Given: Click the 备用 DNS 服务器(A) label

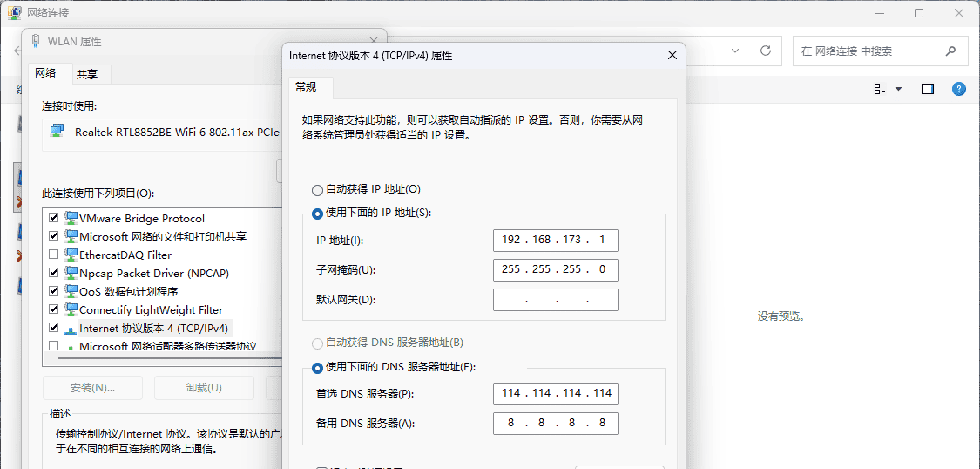Looking at the screenshot, I should (x=366, y=424).
